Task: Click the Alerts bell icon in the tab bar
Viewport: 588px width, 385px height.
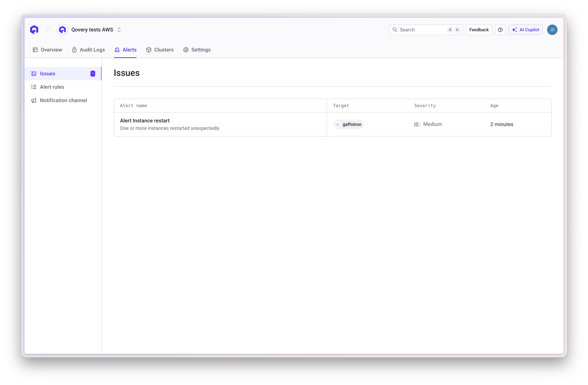Action: pyautogui.click(x=117, y=50)
